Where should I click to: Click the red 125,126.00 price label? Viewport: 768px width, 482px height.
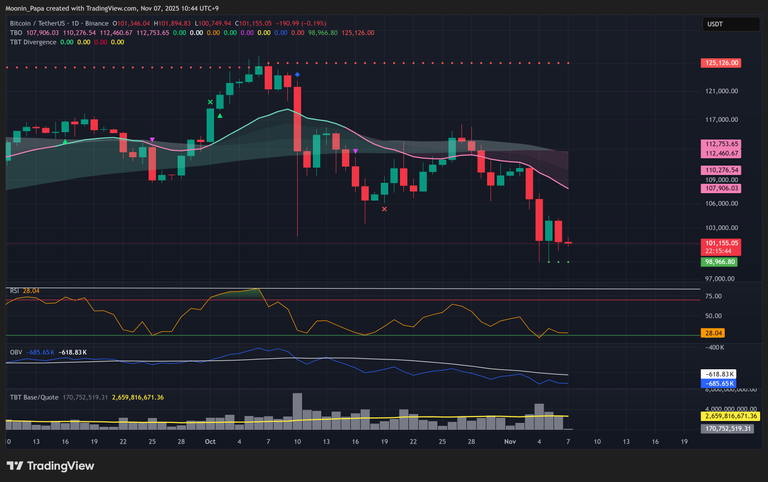pyautogui.click(x=721, y=63)
